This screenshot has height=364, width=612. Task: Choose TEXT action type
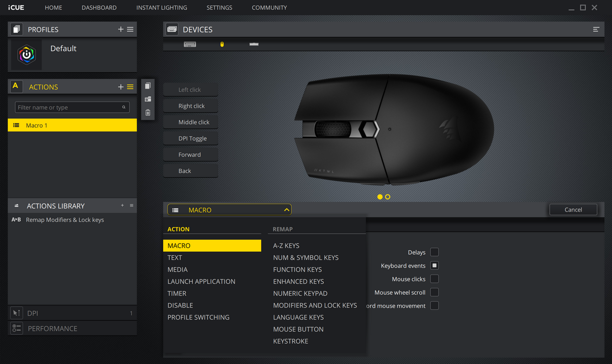click(x=175, y=257)
